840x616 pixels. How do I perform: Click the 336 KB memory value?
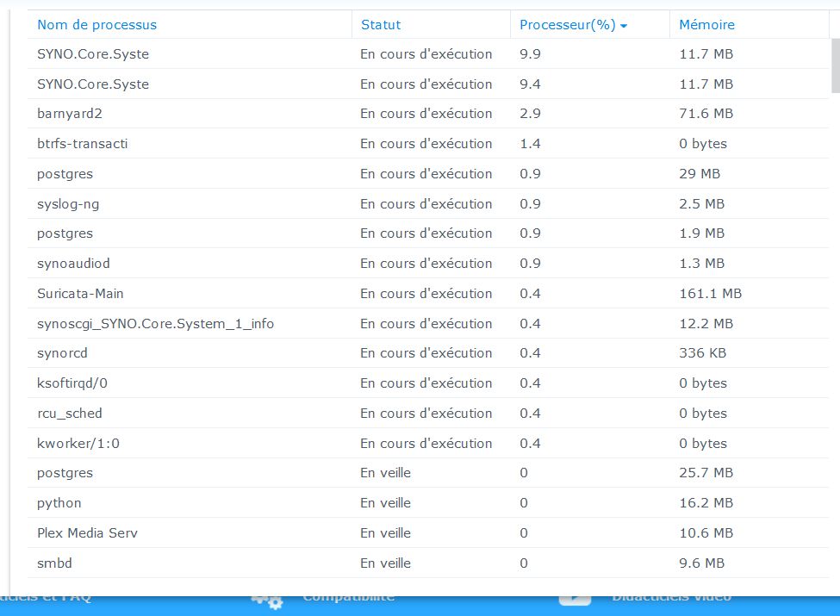coord(702,353)
